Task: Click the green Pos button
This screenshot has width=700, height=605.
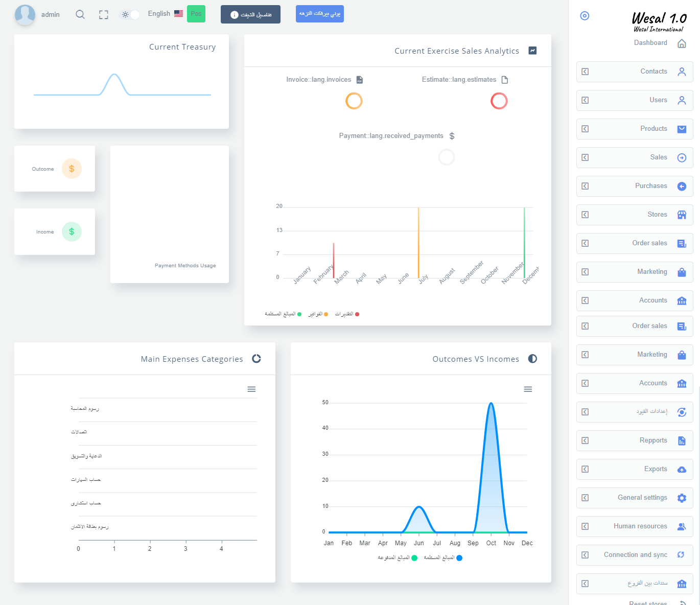Action: (x=196, y=14)
